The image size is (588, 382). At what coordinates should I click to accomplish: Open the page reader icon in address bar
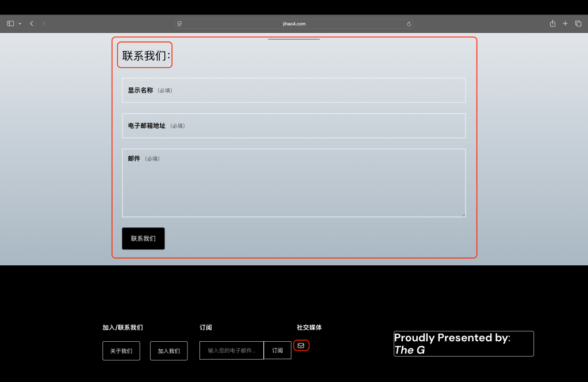click(180, 24)
